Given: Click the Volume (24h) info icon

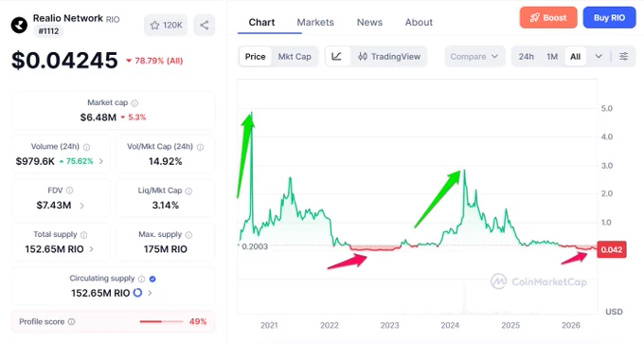Looking at the screenshot, I should click(x=86, y=147).
